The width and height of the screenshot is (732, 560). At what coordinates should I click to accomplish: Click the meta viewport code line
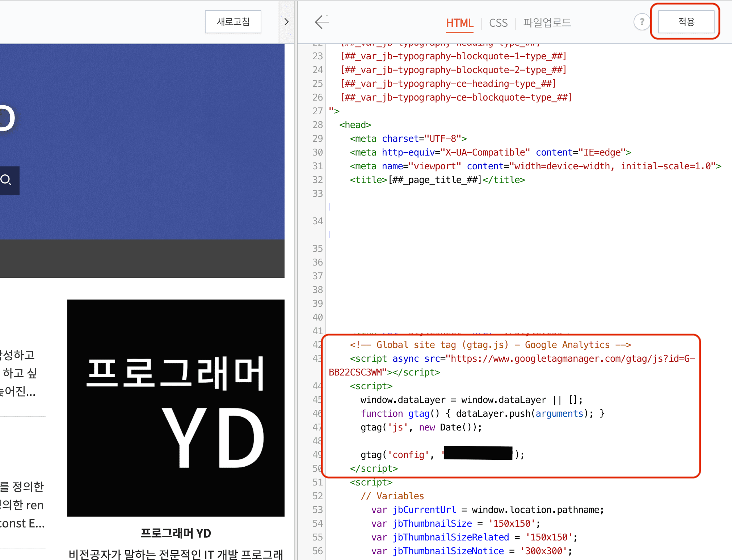tap(535, 166)
